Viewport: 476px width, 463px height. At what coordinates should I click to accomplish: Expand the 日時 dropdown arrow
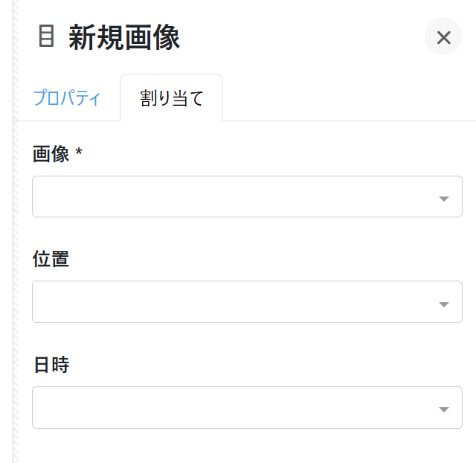tap(444, 409)
